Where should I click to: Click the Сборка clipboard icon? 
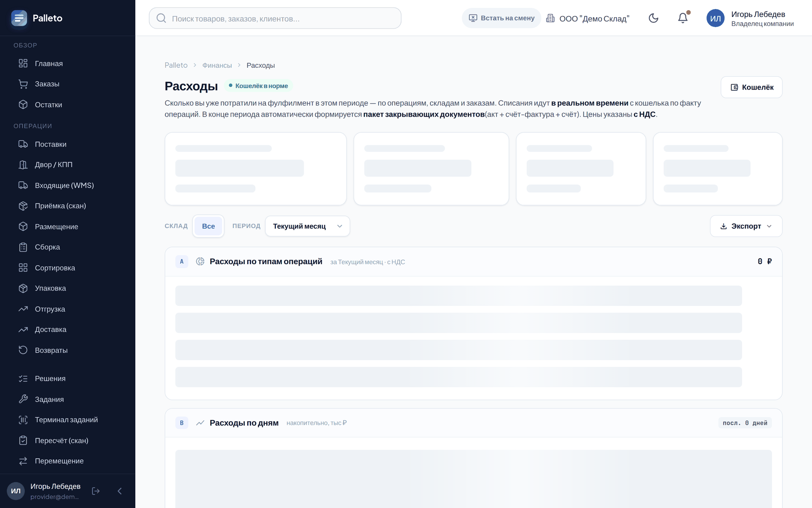pos(23,247)
